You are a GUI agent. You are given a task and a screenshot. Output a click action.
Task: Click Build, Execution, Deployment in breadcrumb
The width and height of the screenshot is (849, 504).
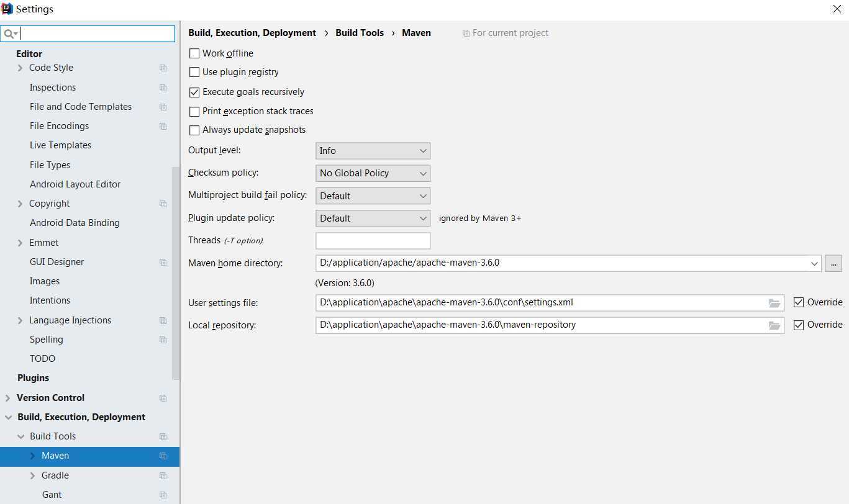pyautogui.click(x=252, y=33)
